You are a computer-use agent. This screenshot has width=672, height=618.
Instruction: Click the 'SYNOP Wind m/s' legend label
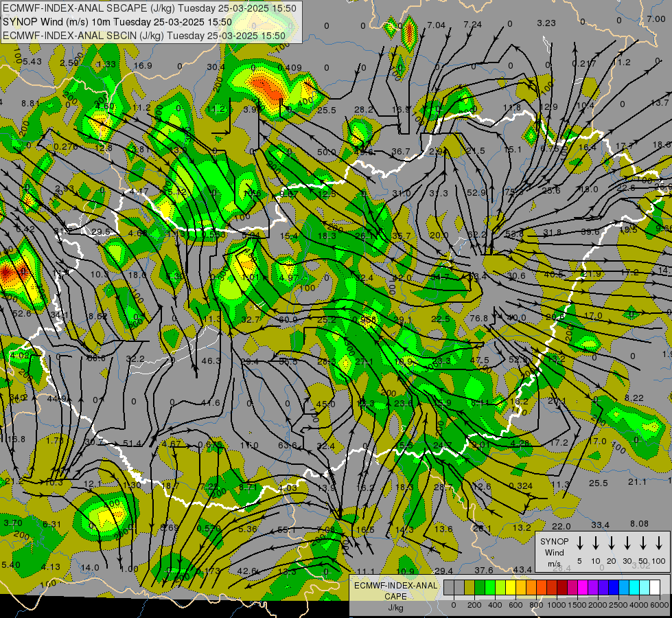click(x=554, y=552)
